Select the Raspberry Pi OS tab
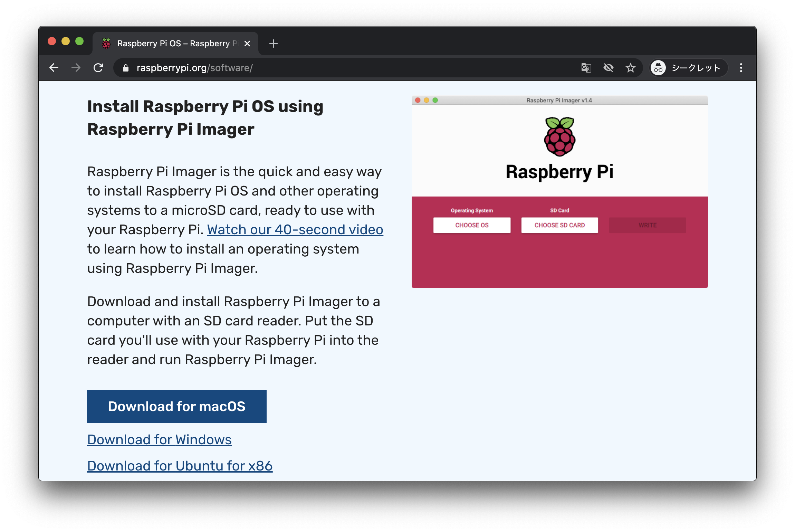Viewport: 795px width, 532px height. point(173,44)
